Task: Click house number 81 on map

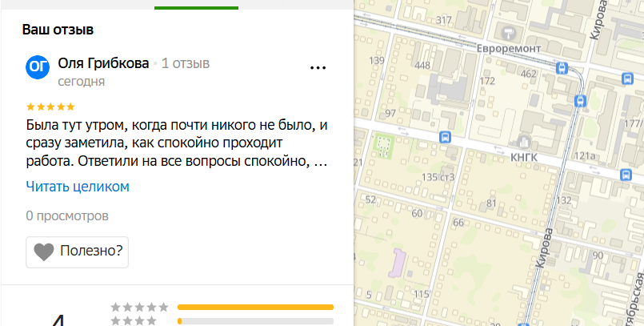Action: pyautogui.click(x=491, y=203)
